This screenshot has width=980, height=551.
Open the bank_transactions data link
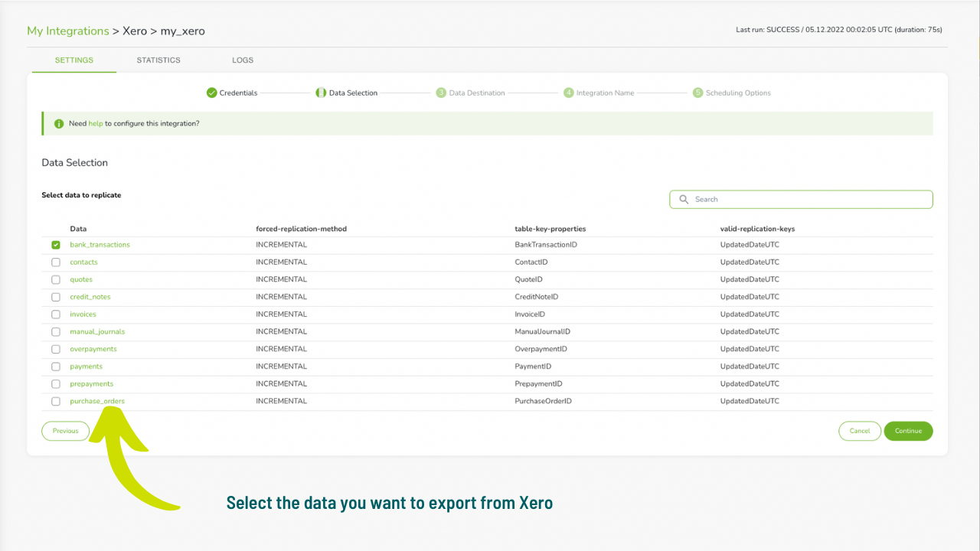[x=100, y=245]
